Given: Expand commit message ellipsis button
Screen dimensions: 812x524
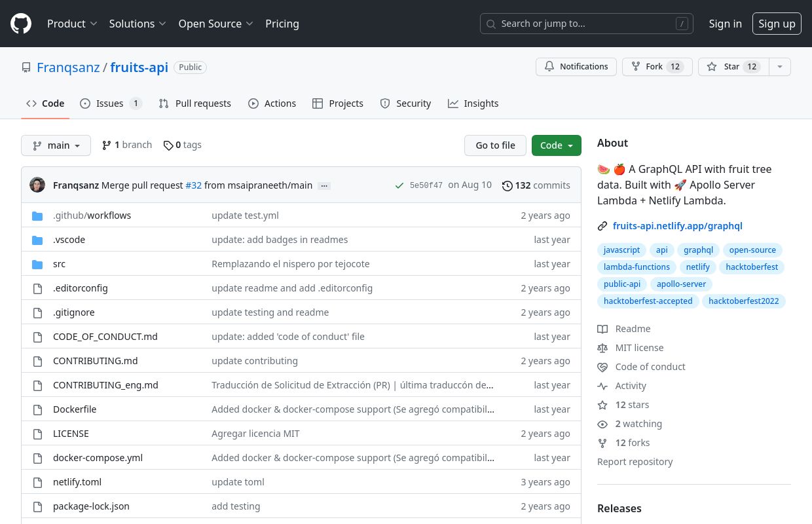Looking at the screenshot, I should point(324,186).
